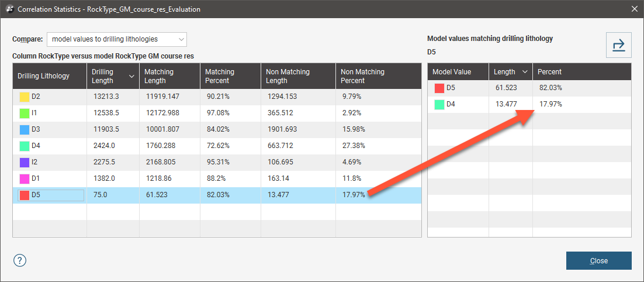Sort the right table by Length column
The height and width of the screenshot is (282, 644).
point(525,72)
